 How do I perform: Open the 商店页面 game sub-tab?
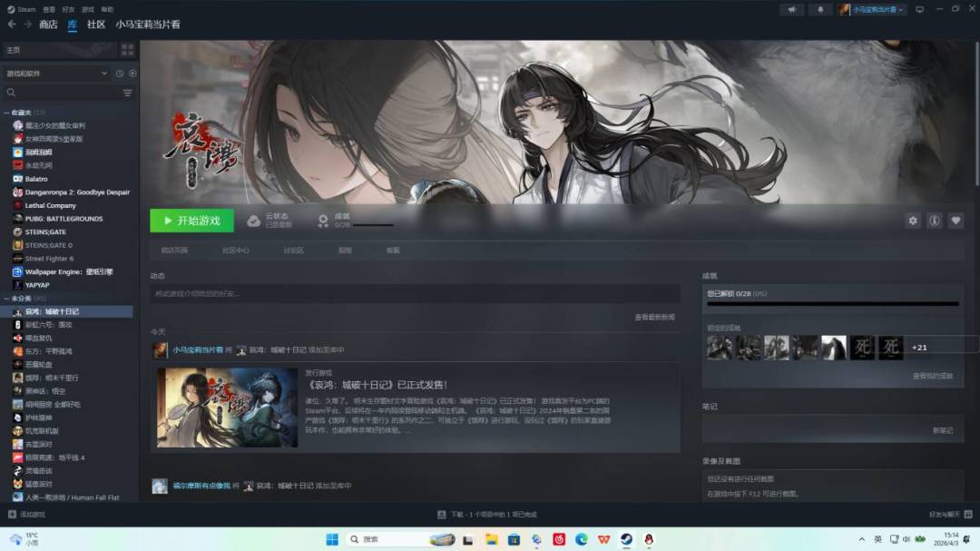click(173, 251)
